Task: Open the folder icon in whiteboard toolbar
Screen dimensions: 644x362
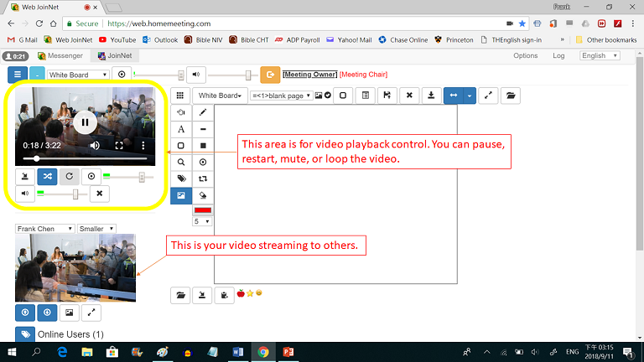Action: 511,96
